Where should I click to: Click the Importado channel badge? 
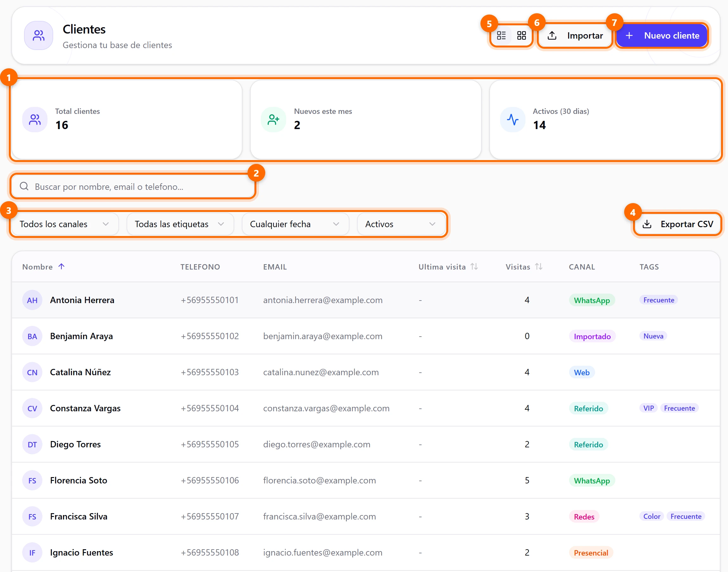(592, 336)
